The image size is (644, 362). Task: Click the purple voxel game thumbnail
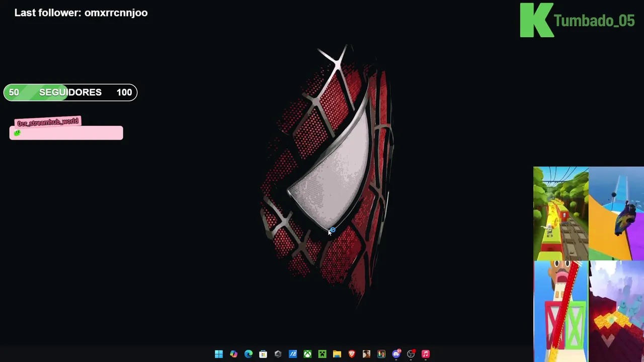point(616,311)
